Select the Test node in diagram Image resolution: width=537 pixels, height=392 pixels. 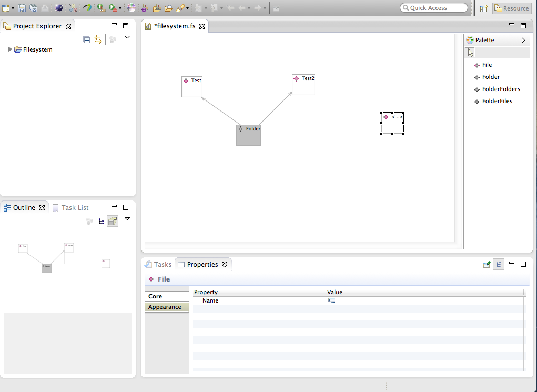point(192,87)
